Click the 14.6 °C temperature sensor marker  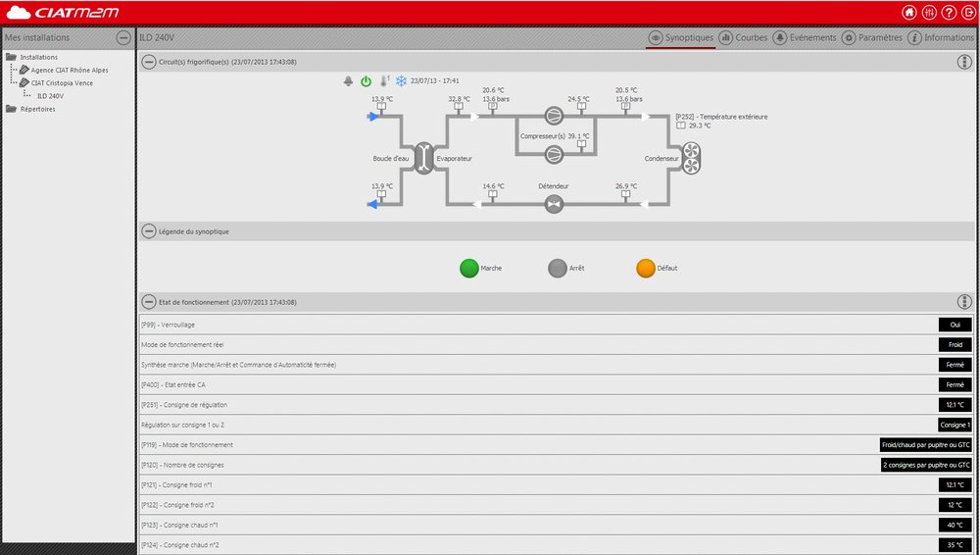(493, 194)
